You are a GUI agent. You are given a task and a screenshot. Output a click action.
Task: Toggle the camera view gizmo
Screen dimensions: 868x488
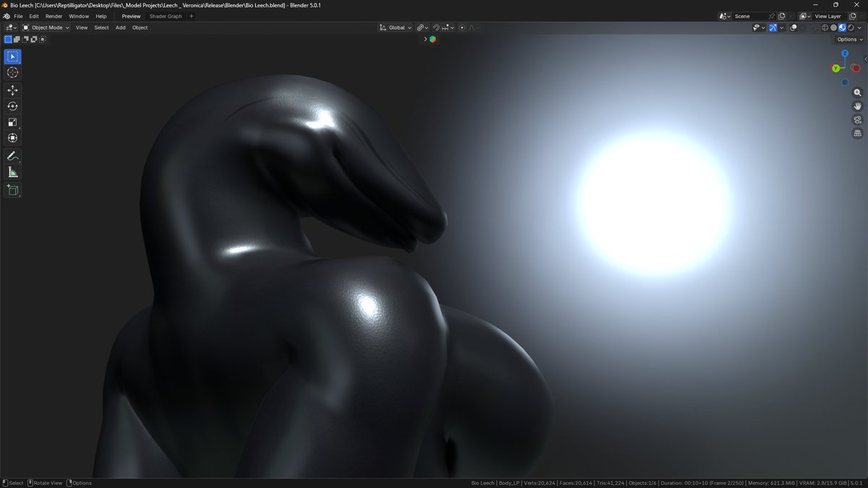(x=858, y=120)
